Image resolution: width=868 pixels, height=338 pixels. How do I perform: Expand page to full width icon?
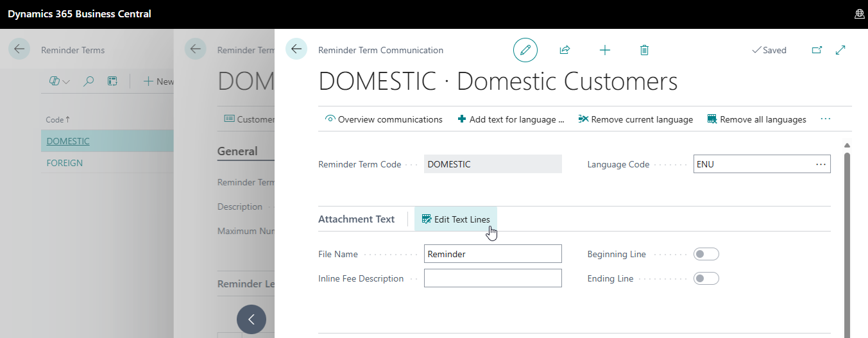[x=840, y=50]
